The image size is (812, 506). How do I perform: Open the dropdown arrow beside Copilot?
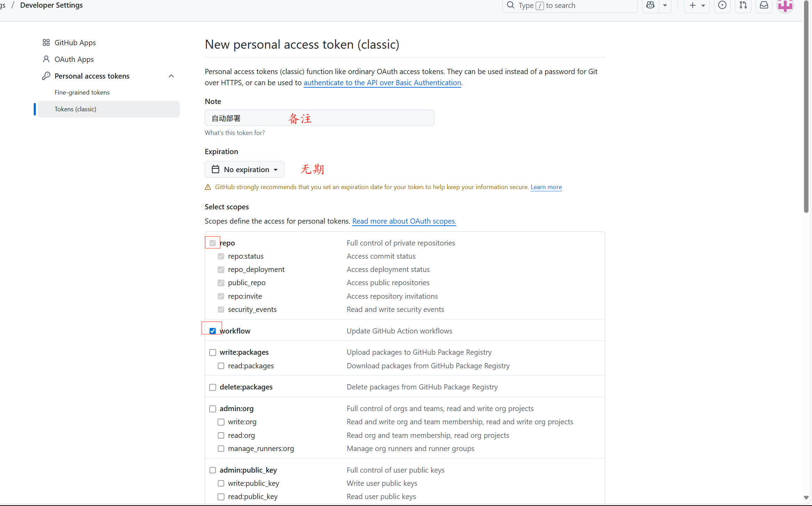665,5
